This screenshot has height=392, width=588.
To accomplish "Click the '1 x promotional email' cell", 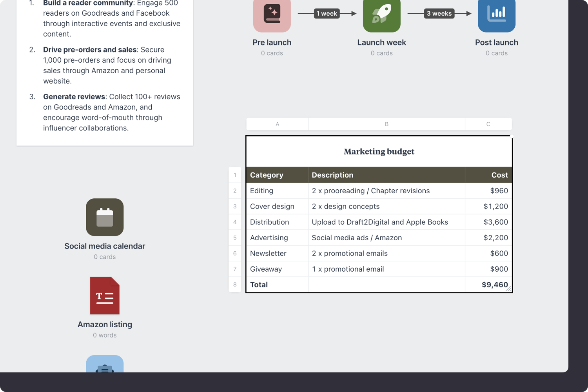I will [387, 269].
